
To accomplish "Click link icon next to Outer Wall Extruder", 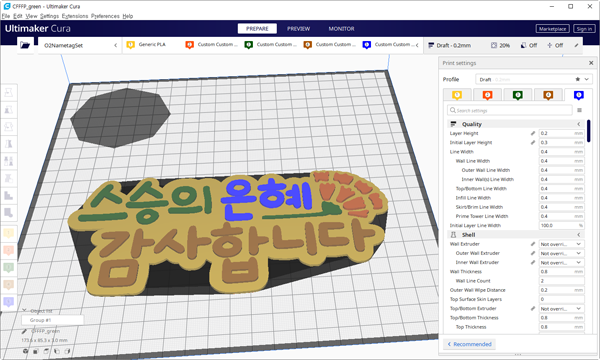I will pyautogui.click(x=533, y=253).
